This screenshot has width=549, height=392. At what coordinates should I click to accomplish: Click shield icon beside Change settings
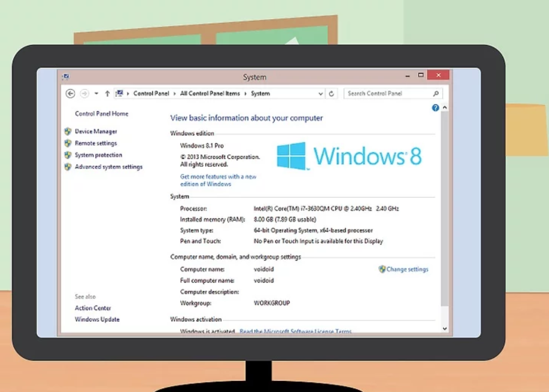pyautogui.click(x=382, y=269)
